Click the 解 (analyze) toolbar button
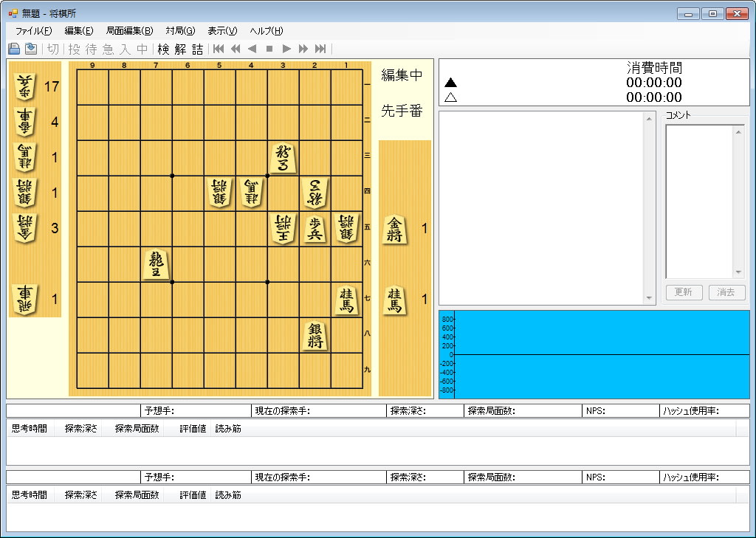Image resolution: width=756 pixels, height=538 pixels. point(180,49)
